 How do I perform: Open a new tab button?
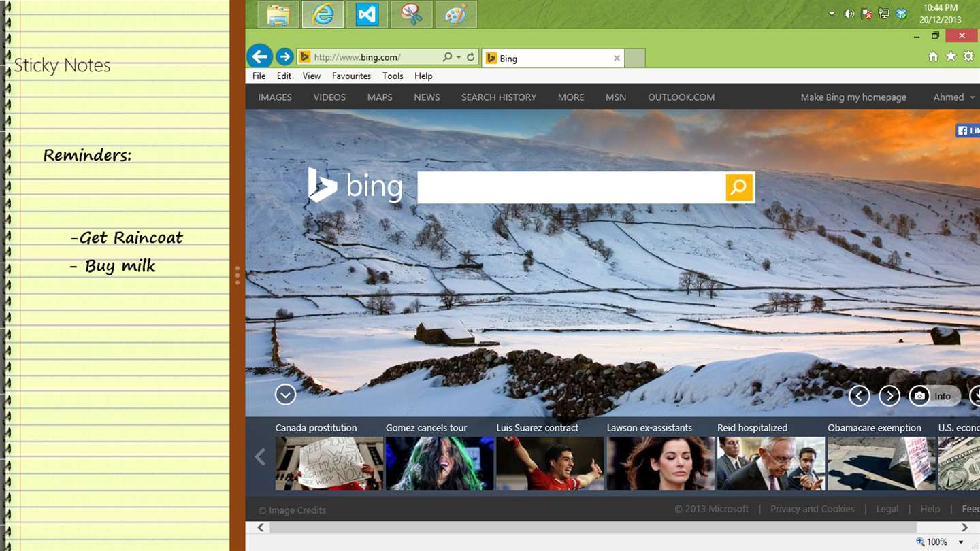(x=635, y=58)
